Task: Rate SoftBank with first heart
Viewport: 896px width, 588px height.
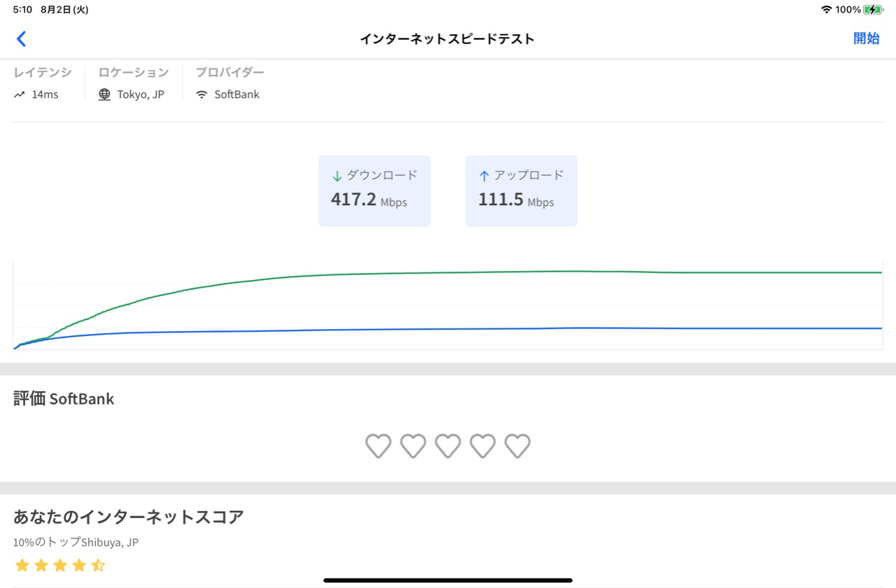Action: click(x=378, y=446)
